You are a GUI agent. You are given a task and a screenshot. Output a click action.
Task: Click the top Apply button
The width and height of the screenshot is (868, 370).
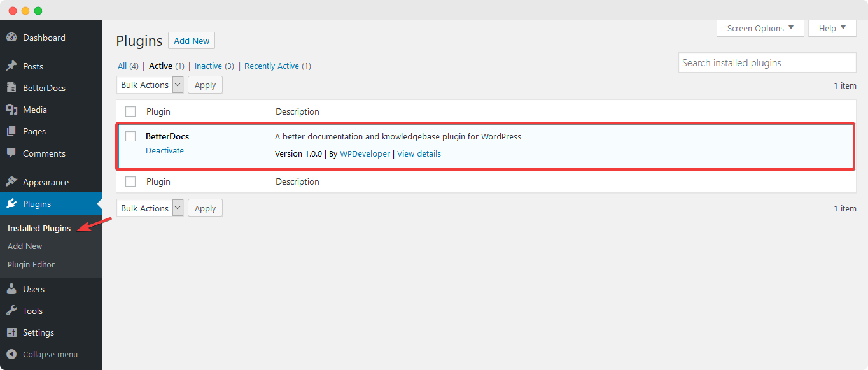(x=205, y=85)
